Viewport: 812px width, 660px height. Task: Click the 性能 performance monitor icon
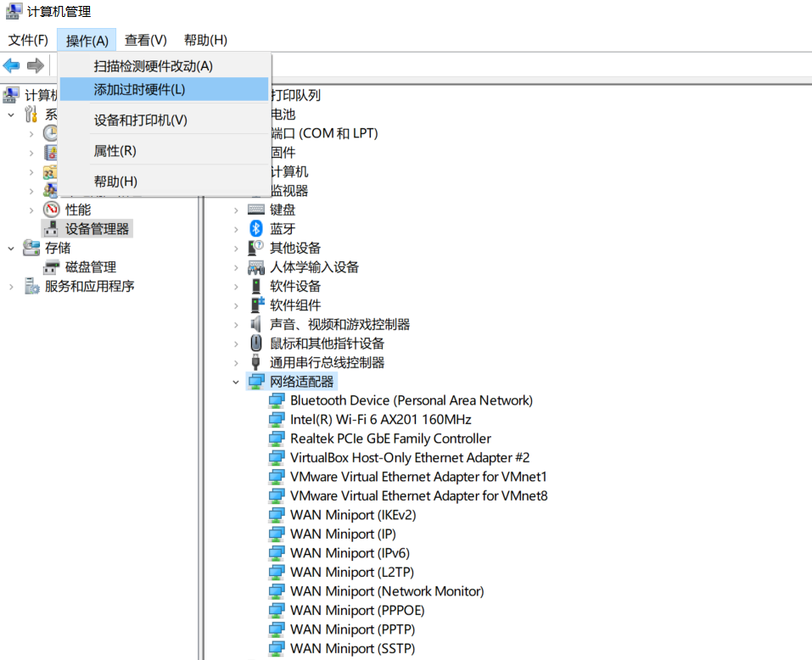tap(51, 210)
